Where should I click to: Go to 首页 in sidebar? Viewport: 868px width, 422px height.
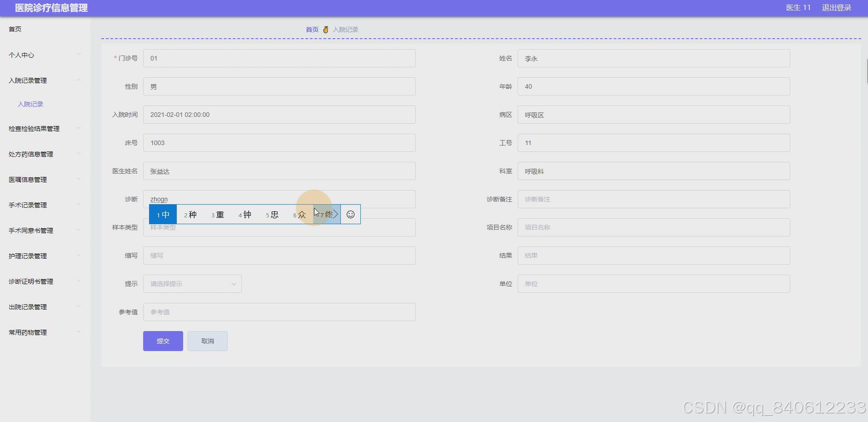click(15, 29)
